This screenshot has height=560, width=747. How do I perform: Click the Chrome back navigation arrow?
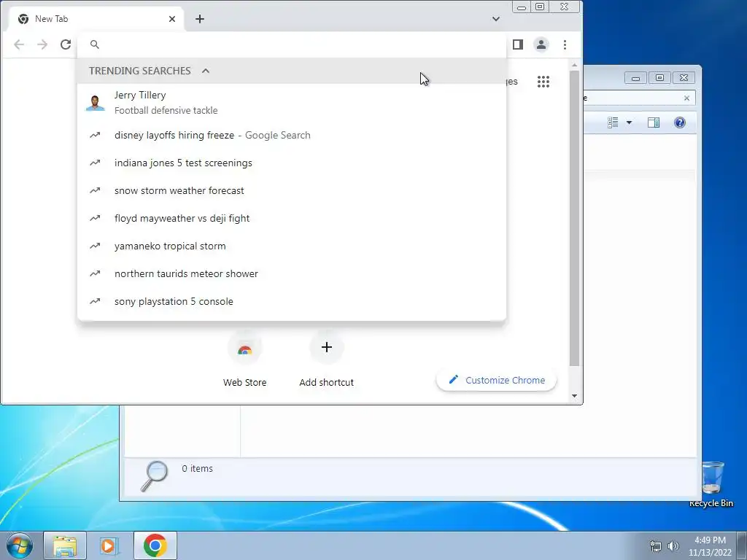tap(18, 44)
